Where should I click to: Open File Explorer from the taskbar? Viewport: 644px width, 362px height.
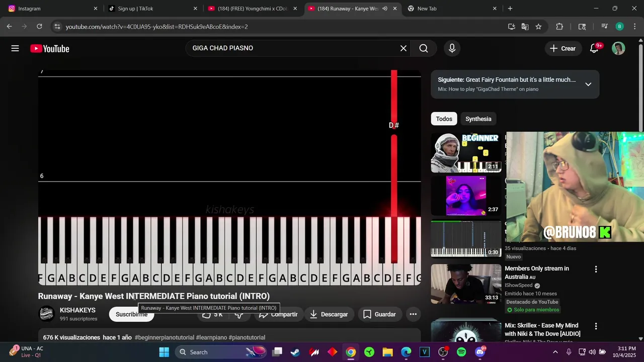[x=387, y=352]
